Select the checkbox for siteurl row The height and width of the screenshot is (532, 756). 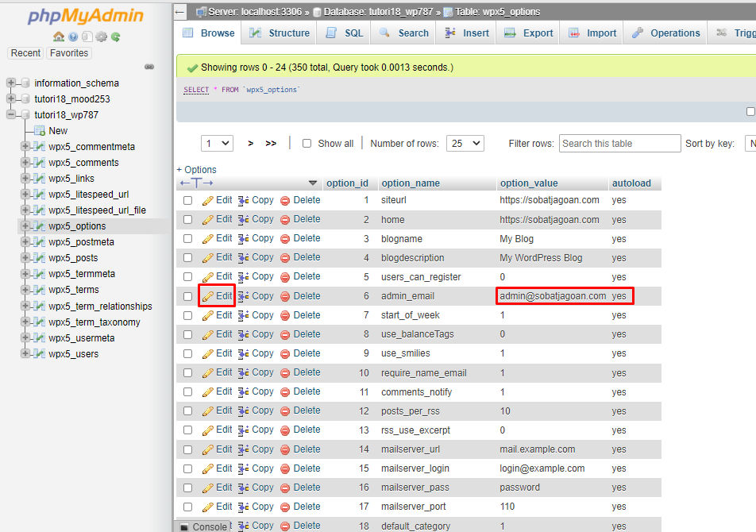[x=188, y=200]
